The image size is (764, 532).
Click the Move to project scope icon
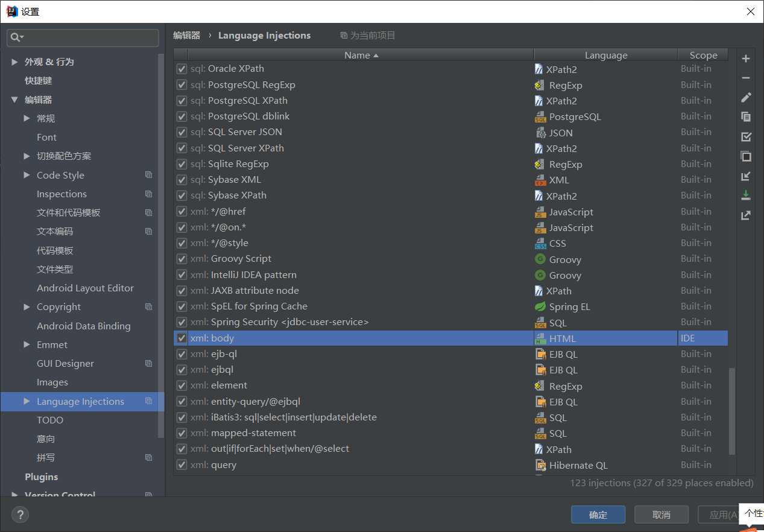(746, 176)
